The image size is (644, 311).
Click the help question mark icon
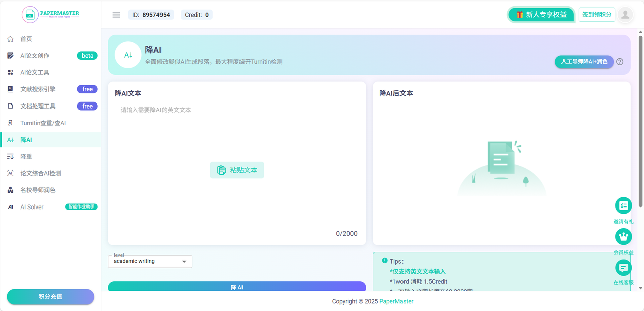pos(620,62)
